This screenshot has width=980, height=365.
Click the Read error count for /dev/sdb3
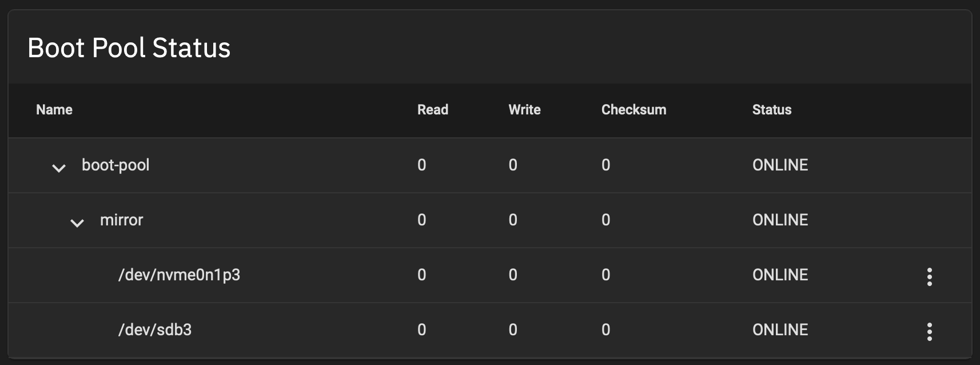422,330
